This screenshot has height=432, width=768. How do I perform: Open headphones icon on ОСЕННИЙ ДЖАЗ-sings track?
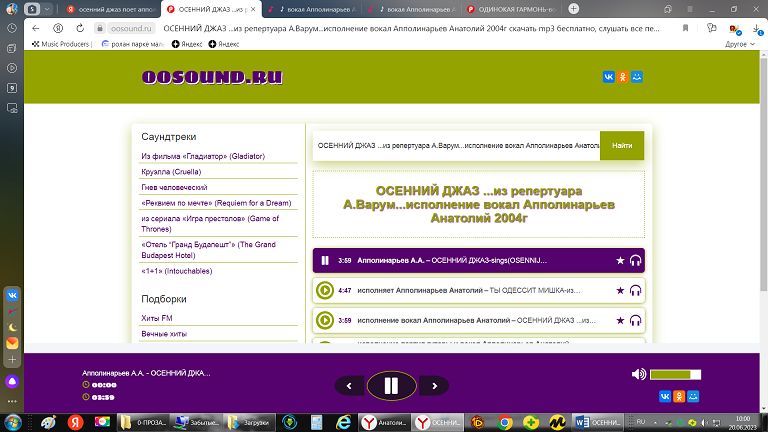point(635,261)
